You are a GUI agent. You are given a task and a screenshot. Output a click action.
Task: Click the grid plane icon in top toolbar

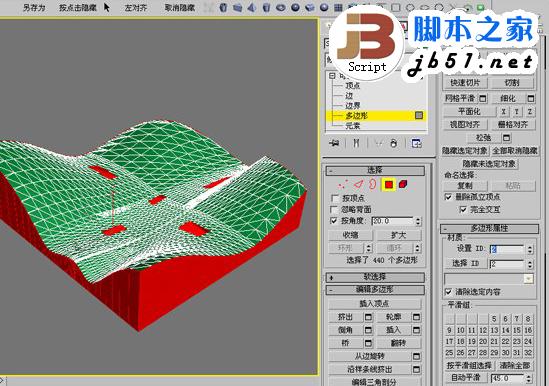338,7
